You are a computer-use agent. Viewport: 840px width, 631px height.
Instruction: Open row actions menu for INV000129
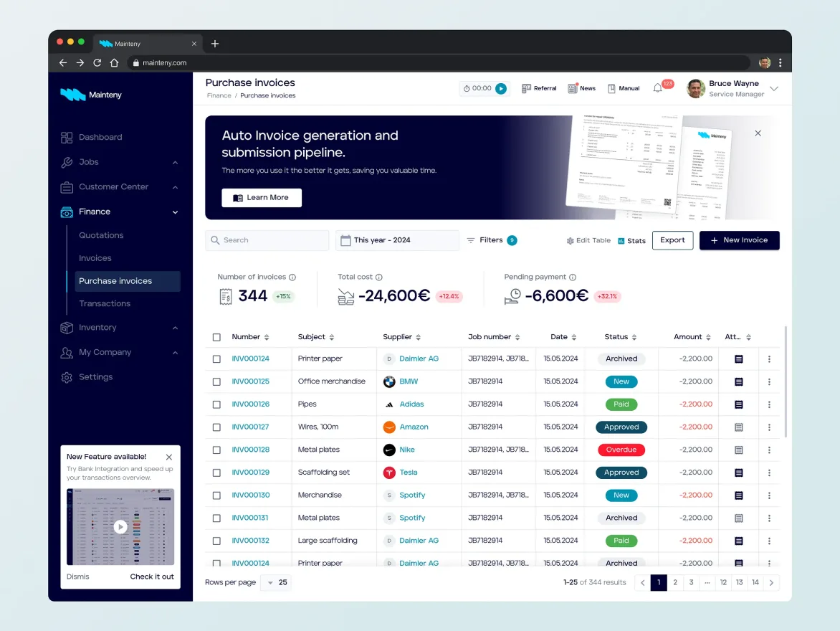pos(769,473)
